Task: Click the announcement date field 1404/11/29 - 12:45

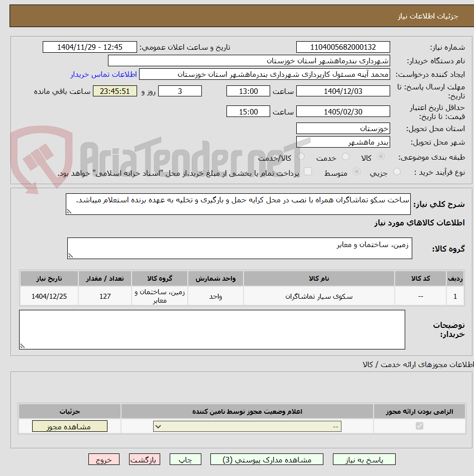Action: coord(90,47)
